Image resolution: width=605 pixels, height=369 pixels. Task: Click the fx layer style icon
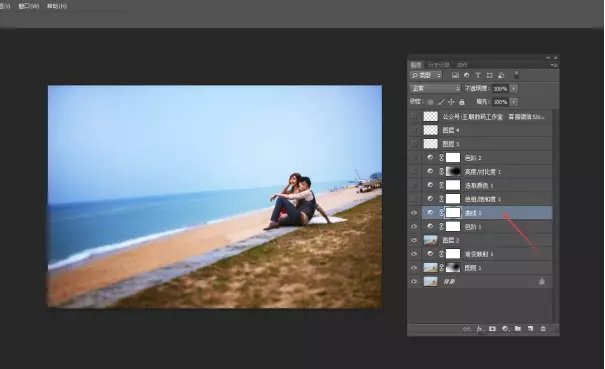point(479,329)
